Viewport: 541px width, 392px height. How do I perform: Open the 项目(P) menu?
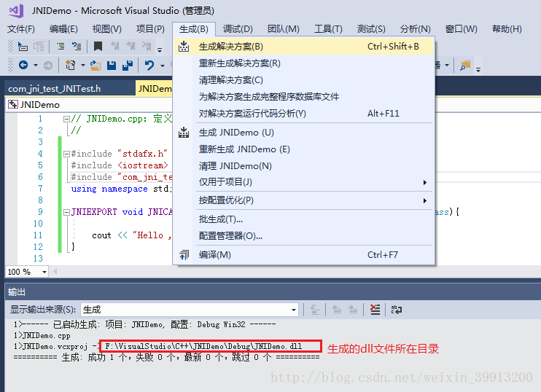[150, 29]
